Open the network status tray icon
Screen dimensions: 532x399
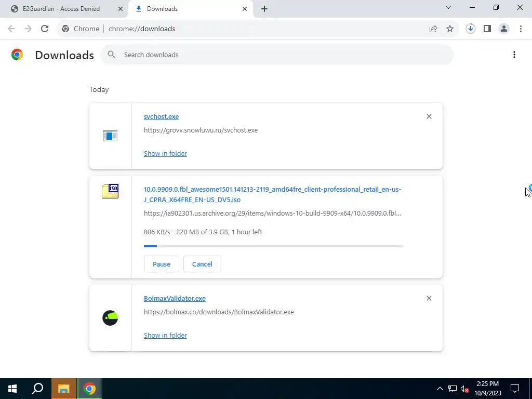453,389
